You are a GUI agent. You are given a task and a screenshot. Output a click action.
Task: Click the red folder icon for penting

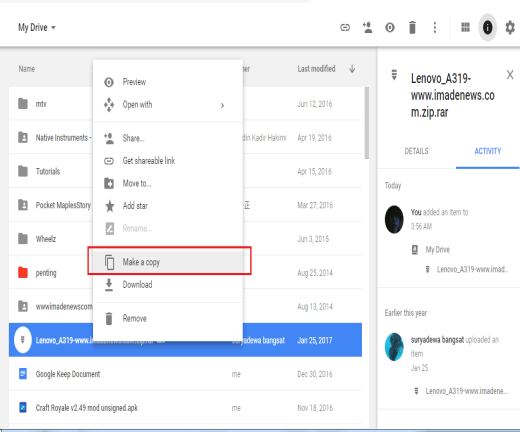coord(23,272)
